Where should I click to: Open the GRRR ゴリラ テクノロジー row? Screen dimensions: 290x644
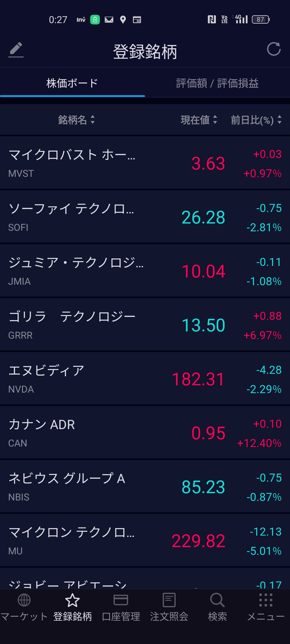145,325
